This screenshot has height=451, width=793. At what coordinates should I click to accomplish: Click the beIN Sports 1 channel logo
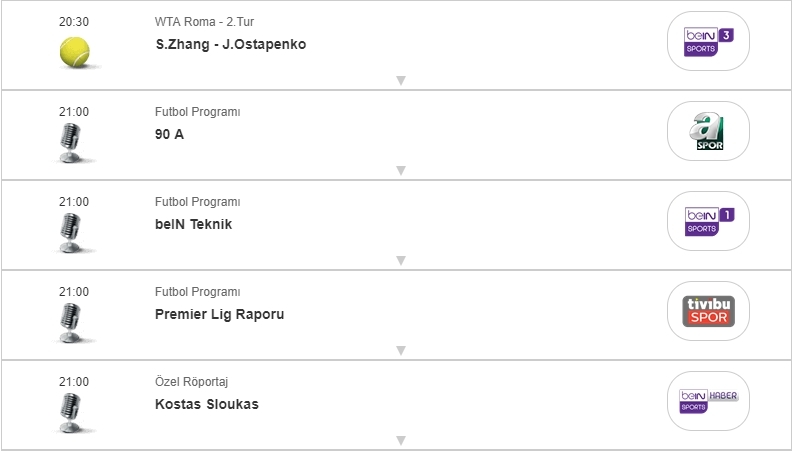click(x=708, y=221)
